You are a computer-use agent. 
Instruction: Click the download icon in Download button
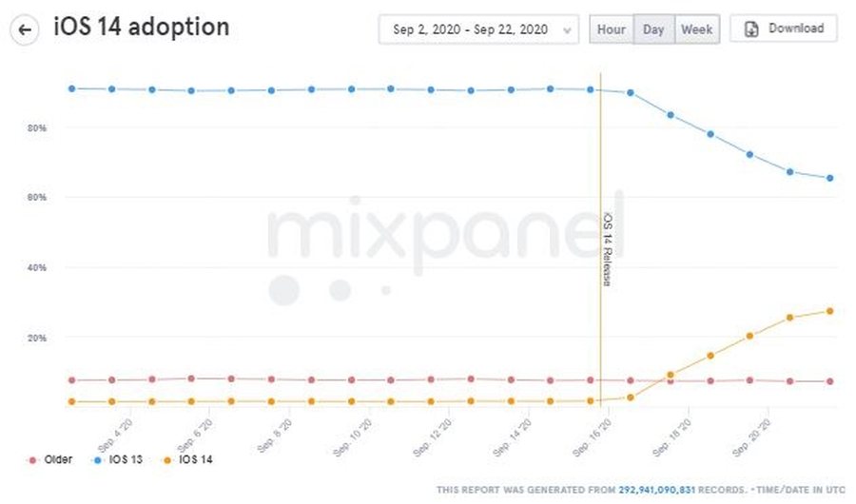[751, 29]
